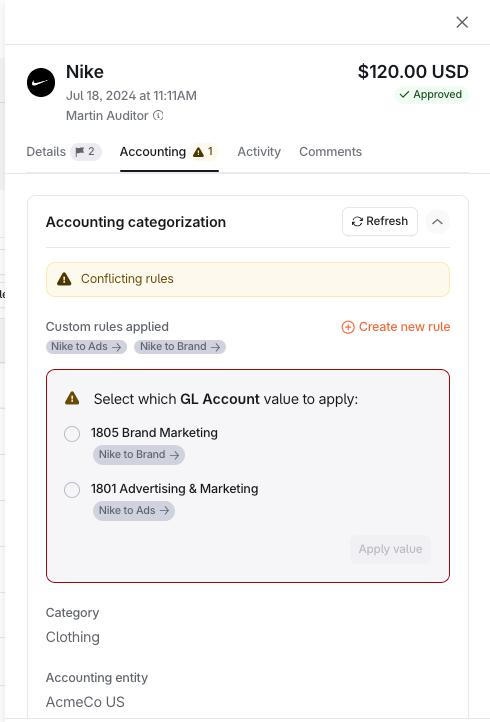Screen dimensions: 490x722
Task: Click the Jul 18, 2024 at 11:11AM timestamp
Action: pos(131,96)
